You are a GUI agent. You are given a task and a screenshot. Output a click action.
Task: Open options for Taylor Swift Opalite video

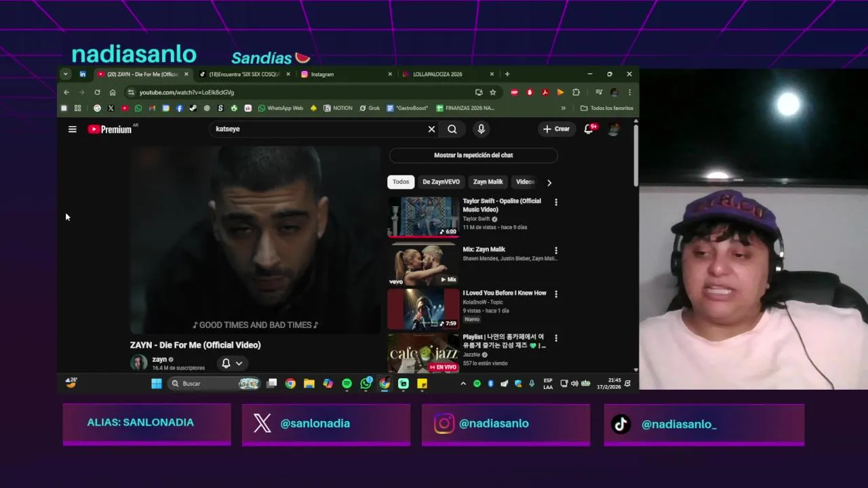[556, 202]
